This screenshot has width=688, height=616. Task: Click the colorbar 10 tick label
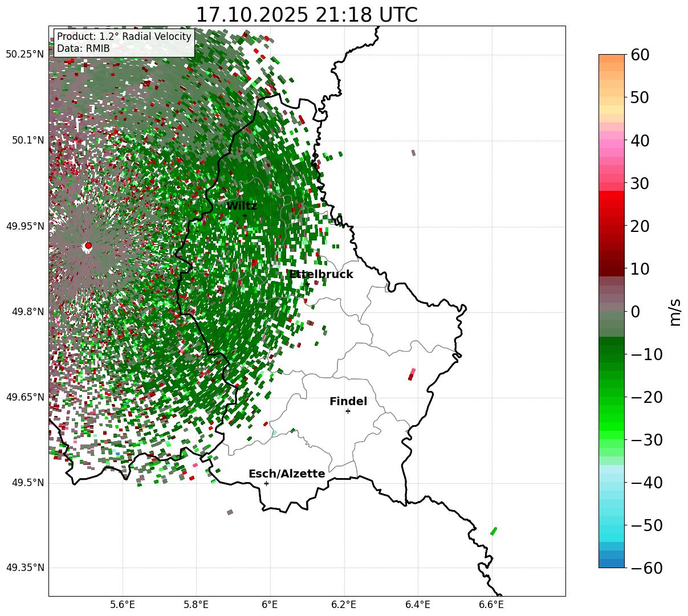[x=640, y=268]
